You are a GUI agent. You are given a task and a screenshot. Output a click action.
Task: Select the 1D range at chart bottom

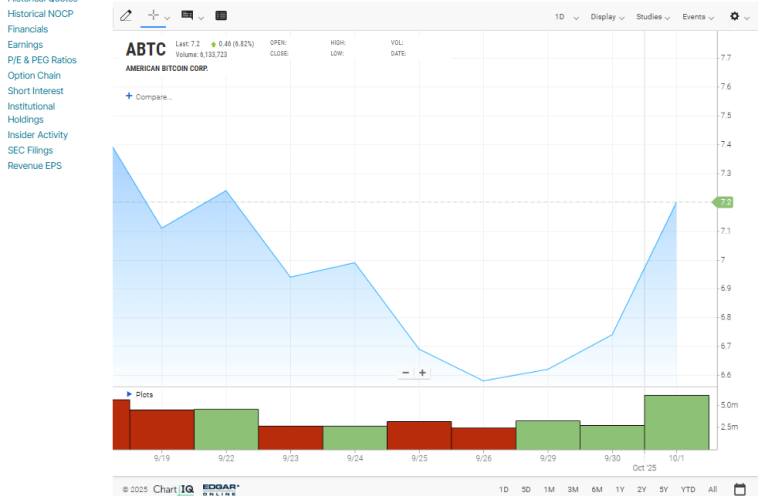tap(504, 490)
